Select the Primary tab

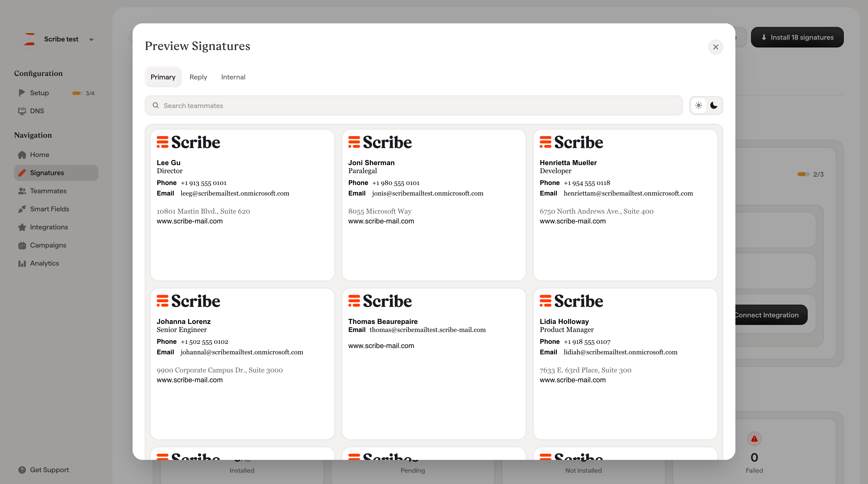(x=163, y=77)
